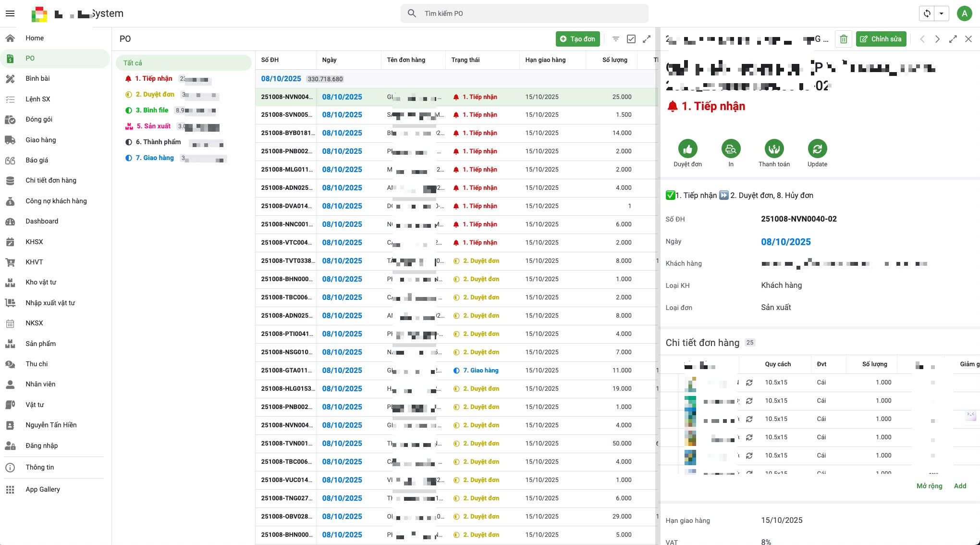This screenshot has width=980, height=545.
Task: Click the Update refresh icon
Action: pyautogui.click(x=817, y=149)
